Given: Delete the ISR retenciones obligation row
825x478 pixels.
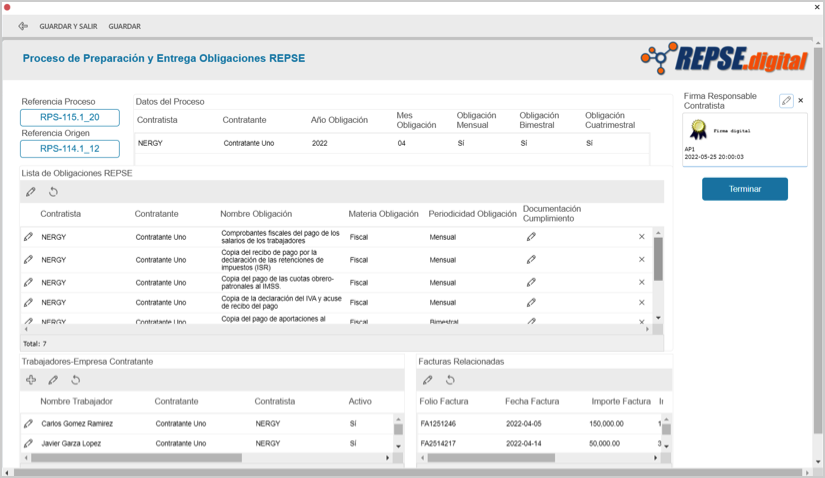Looking at the screenshot, I should pos(641,260).
